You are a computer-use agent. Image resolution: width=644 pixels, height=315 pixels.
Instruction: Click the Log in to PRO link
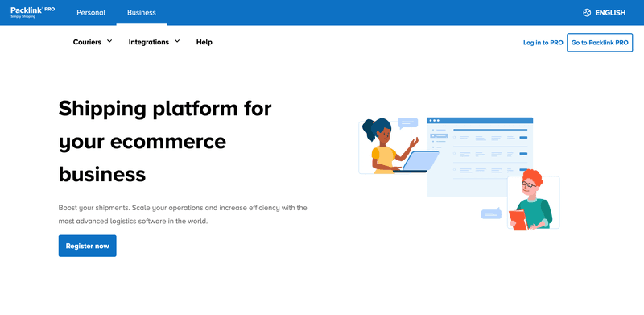point(543,43)
